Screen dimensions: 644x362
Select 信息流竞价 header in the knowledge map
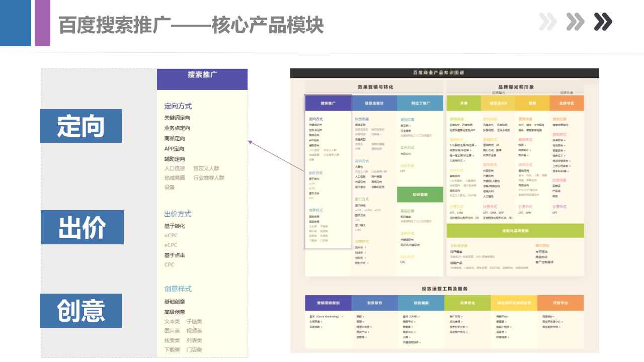coord(374,103)
